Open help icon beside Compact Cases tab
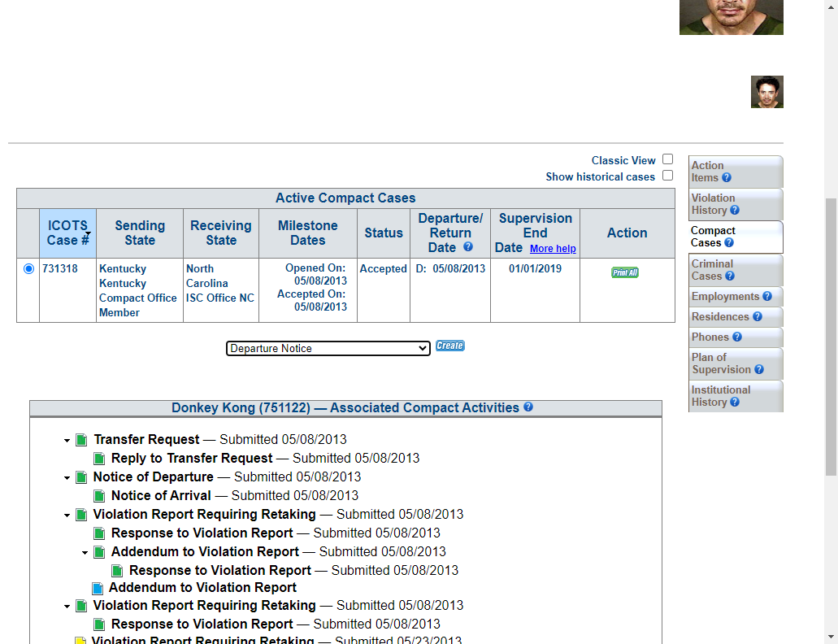The height and width of the screenshot is (644, 838). click(729, 243)
